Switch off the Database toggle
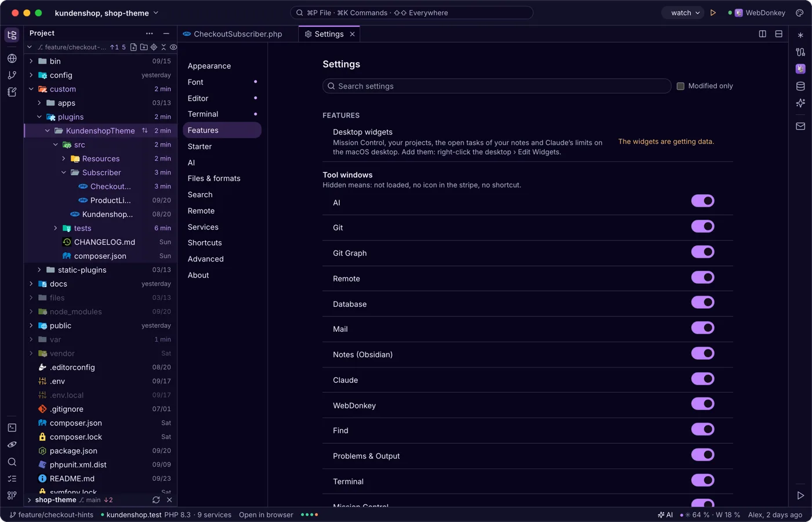Viewport: 812px width, 522px height. point(702,302)
